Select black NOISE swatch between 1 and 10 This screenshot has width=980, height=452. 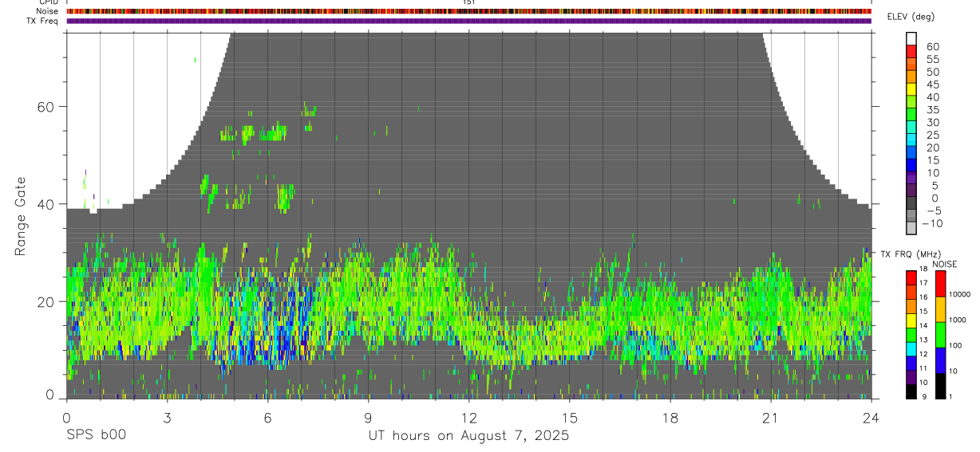(x=939, y=386)
